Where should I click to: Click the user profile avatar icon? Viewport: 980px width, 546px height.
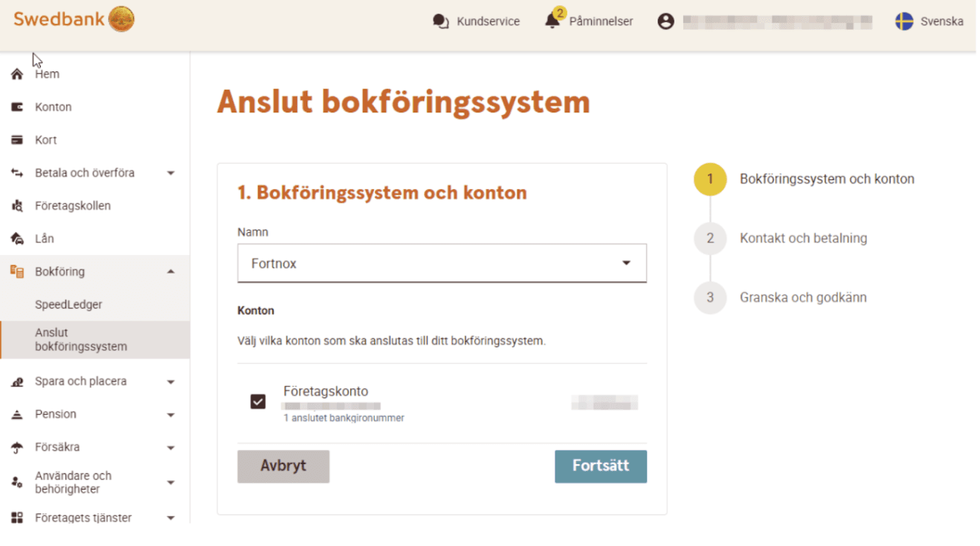pos(665,22)
